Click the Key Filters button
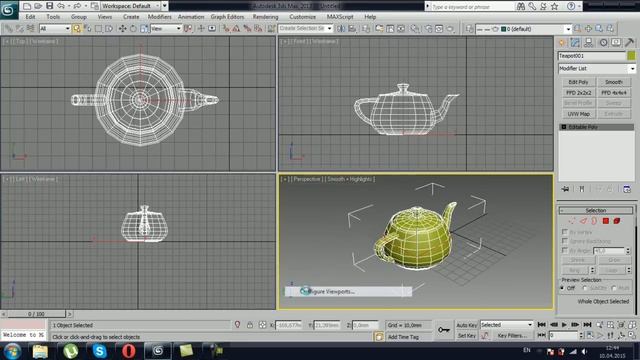640x360 pixels. point(512,336)
